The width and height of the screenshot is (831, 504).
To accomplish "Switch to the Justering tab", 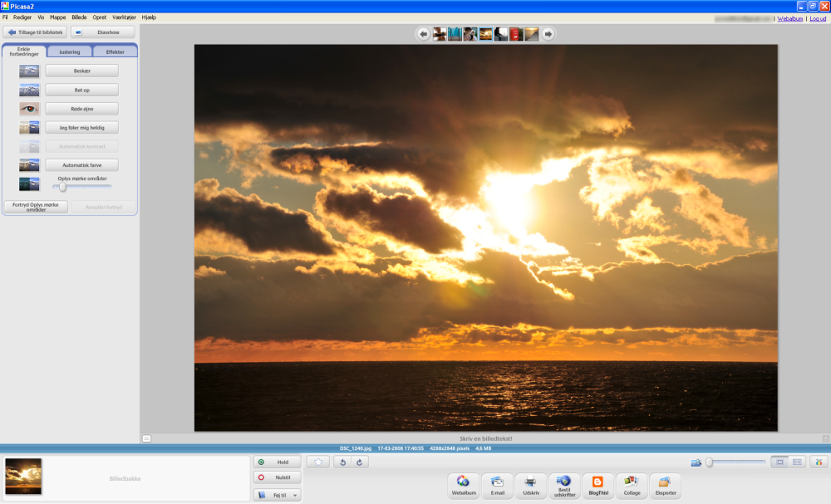I will (70, 51).
